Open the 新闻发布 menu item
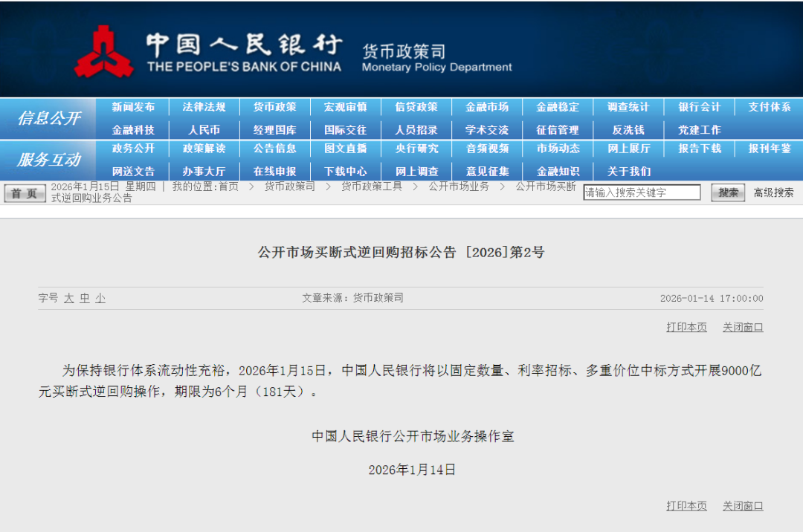803x532 pixels. click(x=133, y=107)
